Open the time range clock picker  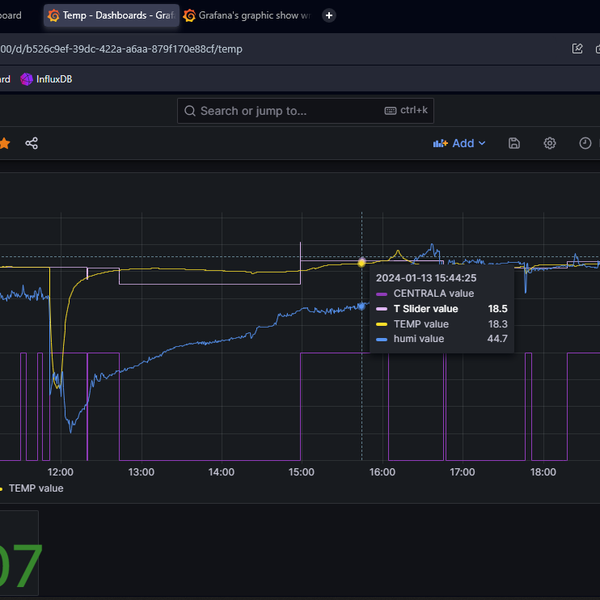(x=585, y=143)
